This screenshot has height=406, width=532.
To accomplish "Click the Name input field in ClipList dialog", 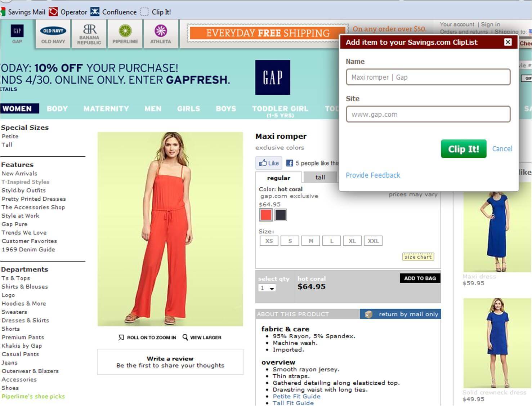I will coord(428,77).
